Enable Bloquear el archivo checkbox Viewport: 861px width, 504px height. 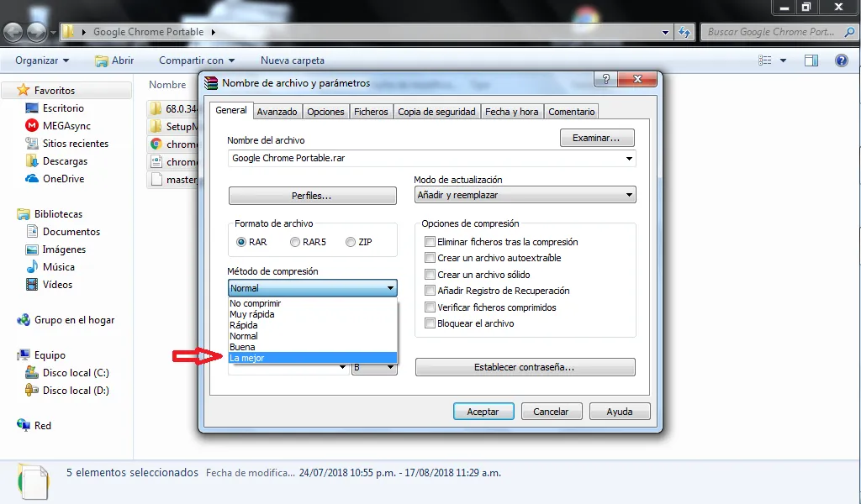[x=430, y=323]
